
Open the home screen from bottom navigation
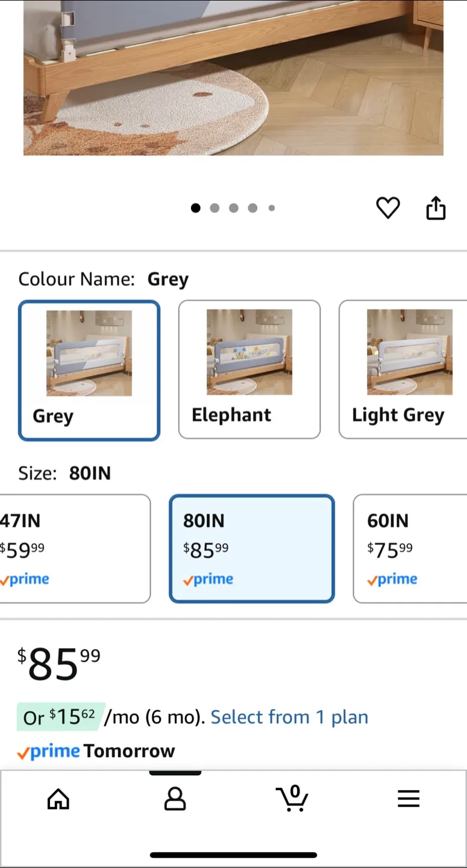58,798
